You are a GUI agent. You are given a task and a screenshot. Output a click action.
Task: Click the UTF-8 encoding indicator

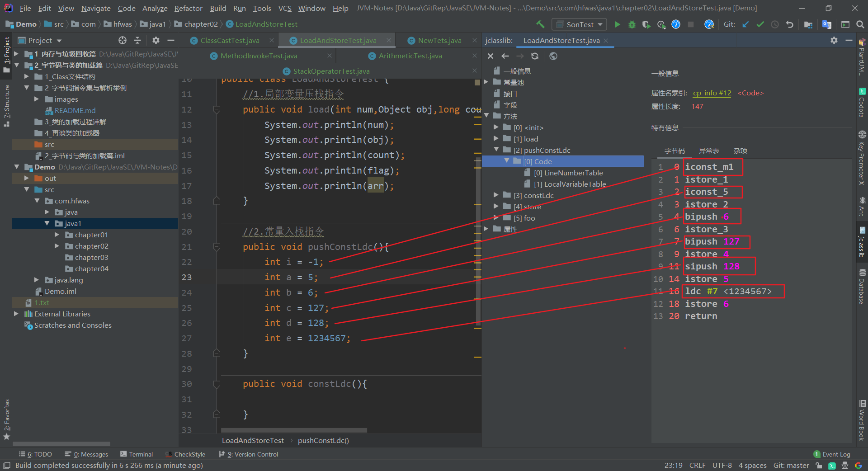point(722,466)
